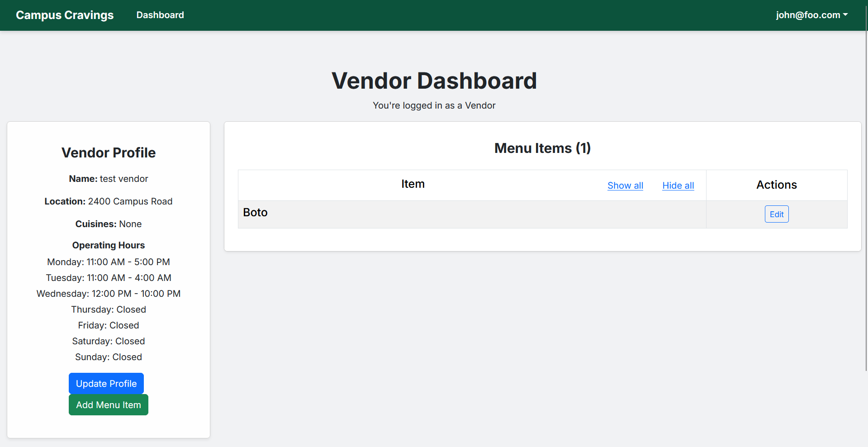Click the Location 2400 Campus Road text
The image size is (868, 447).
pyautogui.click(x=109, y=201)
